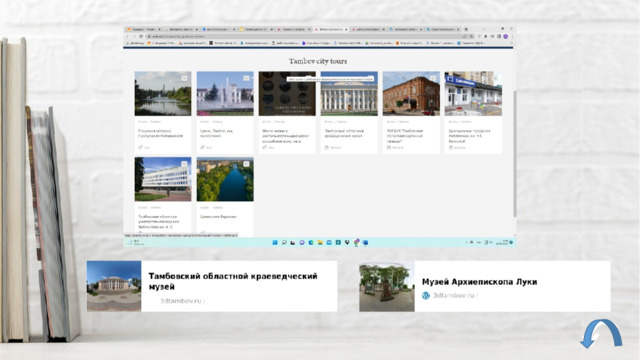The height and width of the screenshot is (360, 640).
Task: Open the red brick building tour thumbnail
Action: [411, 93]
